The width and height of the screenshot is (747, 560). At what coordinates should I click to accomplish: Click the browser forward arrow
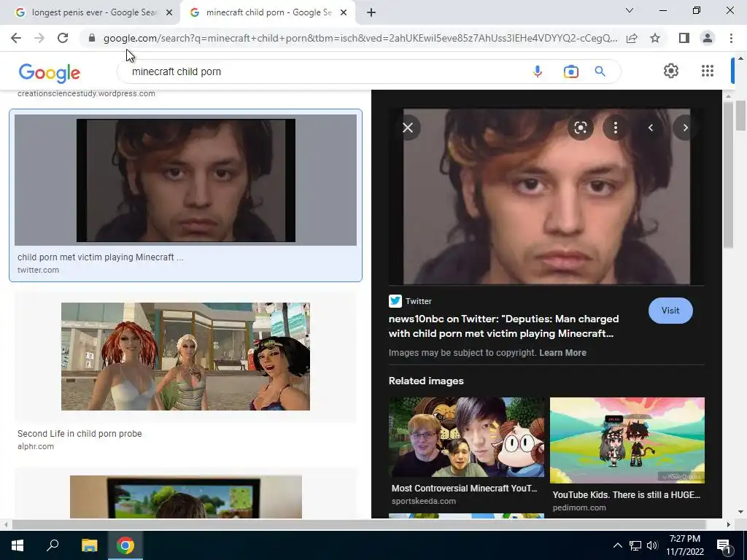pyautogui.click(x=39, y=38)
